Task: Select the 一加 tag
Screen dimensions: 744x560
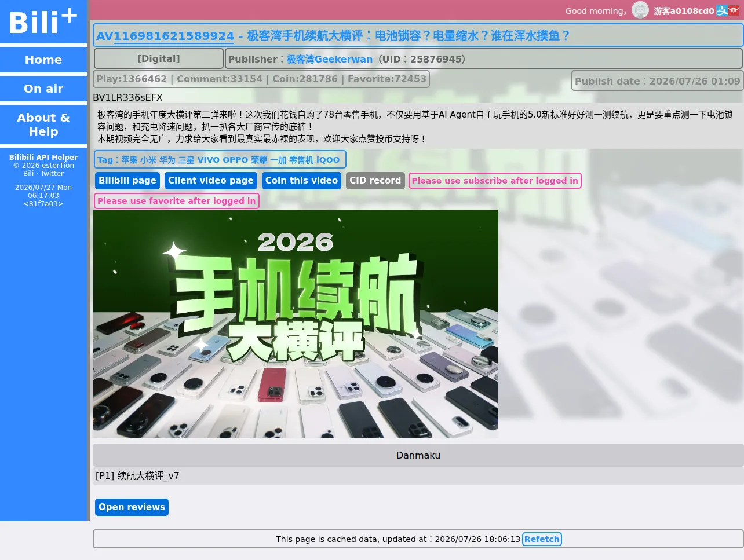Action: click(278, 160)
